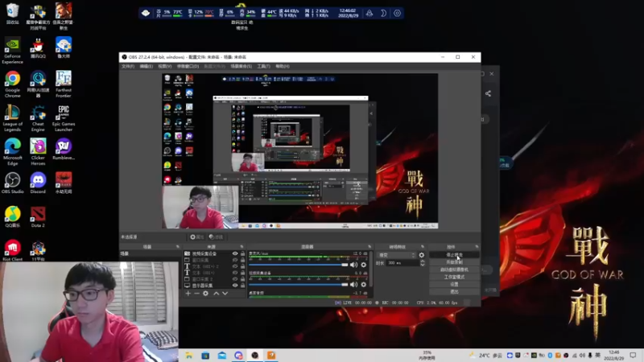Open the League of Legends shortcut
The width and height of the screenshot is (644, 362).
click(x=12, y=118)
